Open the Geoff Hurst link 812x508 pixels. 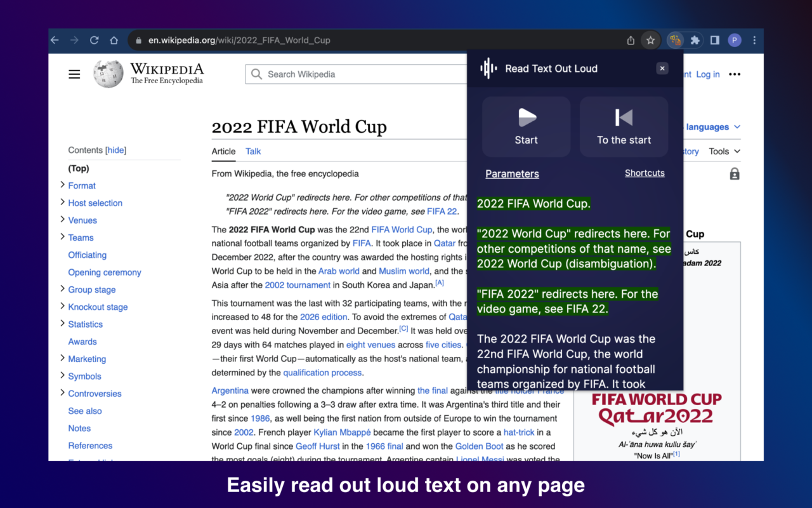click(x=318, y=446)
